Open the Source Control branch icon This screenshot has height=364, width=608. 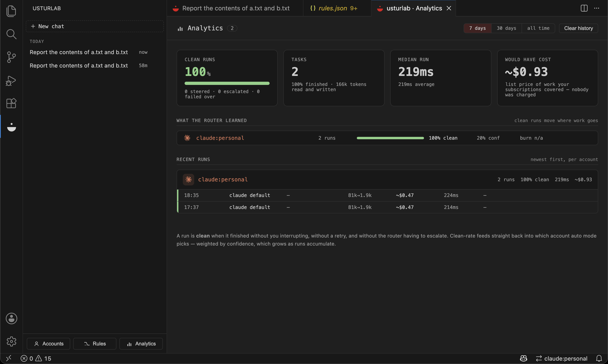11,57
